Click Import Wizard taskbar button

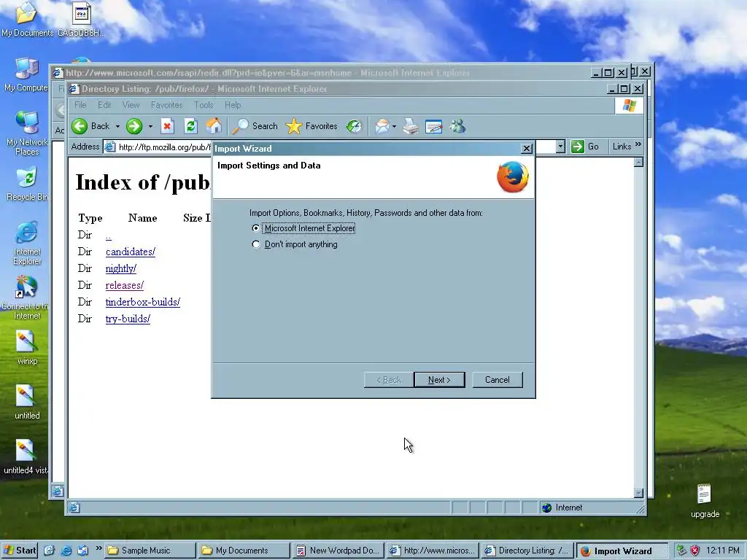(622, 551)
